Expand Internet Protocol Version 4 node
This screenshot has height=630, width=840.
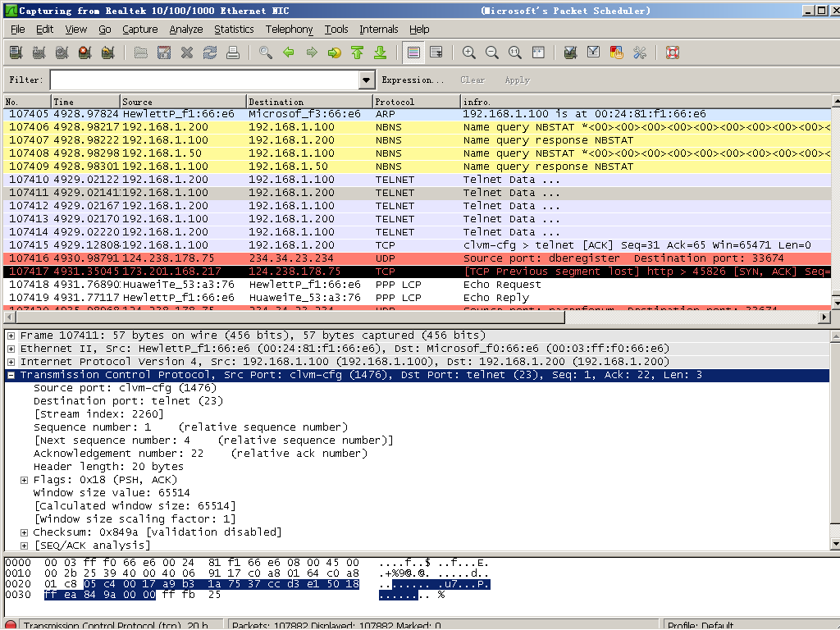[11, 362]
